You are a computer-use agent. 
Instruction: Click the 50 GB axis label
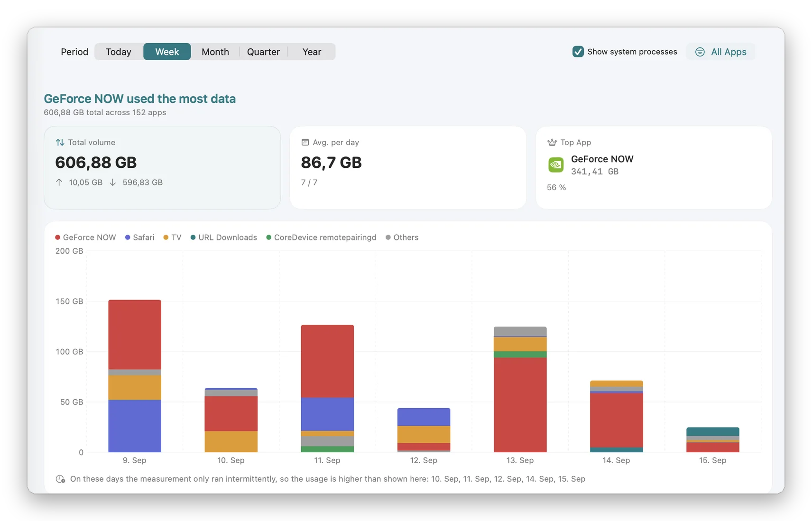point(72,402)
